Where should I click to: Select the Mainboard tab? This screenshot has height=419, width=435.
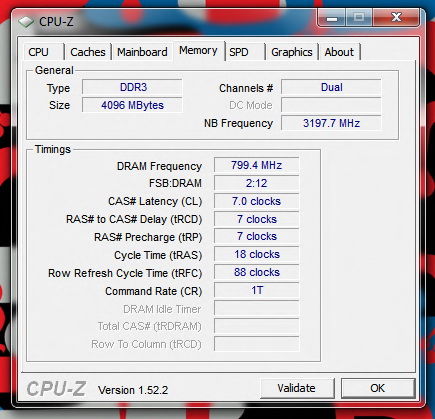(x=142, y=52)
